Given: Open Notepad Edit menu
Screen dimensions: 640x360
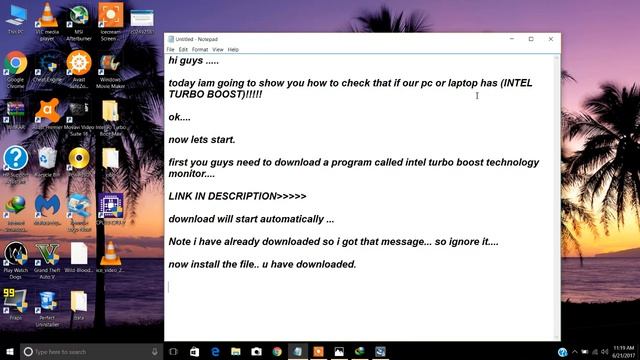Looking at the screenshot, I should point(183,49).
